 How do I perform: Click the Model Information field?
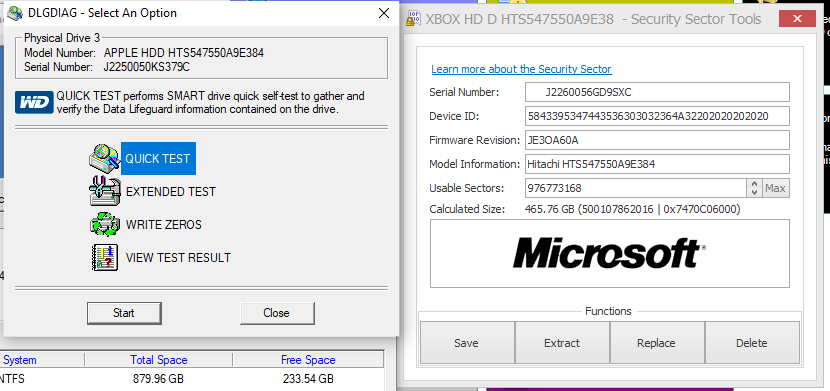[x=657, y=164]
